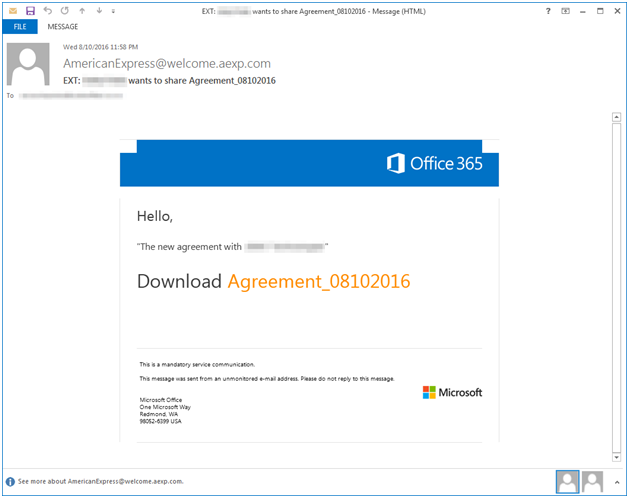Select first contact avatar in people pane
The width and height of the screenshot is (629, 498).
pos(567,481)
